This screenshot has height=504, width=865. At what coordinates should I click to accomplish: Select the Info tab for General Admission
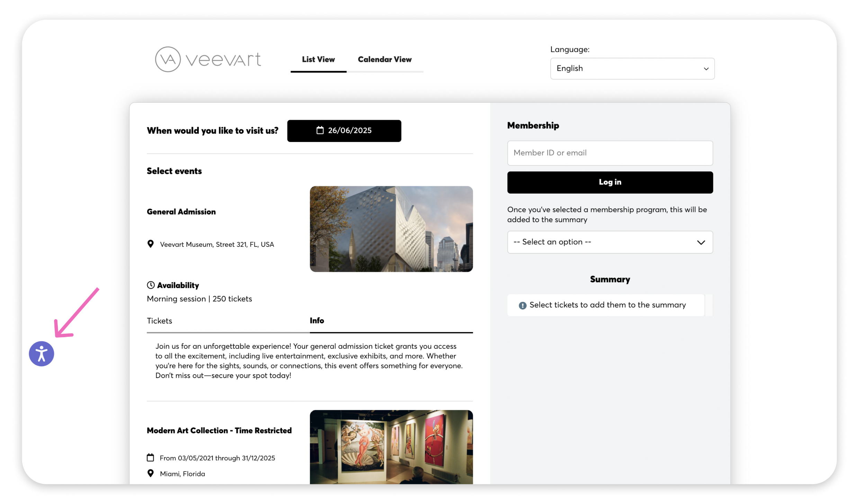click(x=316, y=321)
